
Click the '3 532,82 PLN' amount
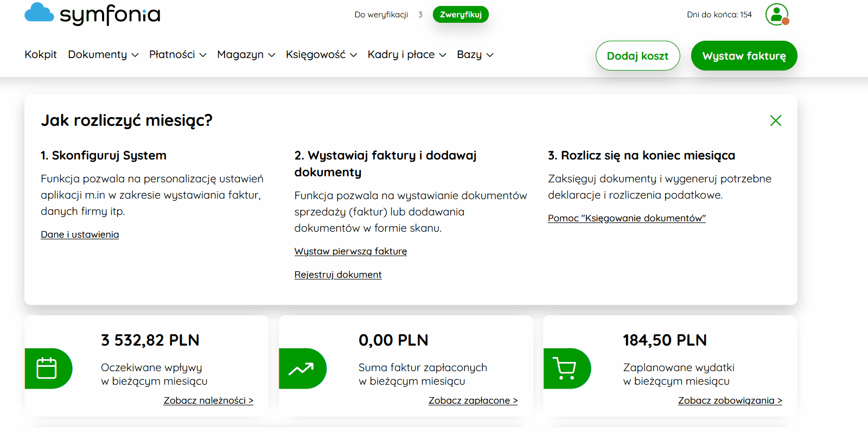[x=150, y=340]
